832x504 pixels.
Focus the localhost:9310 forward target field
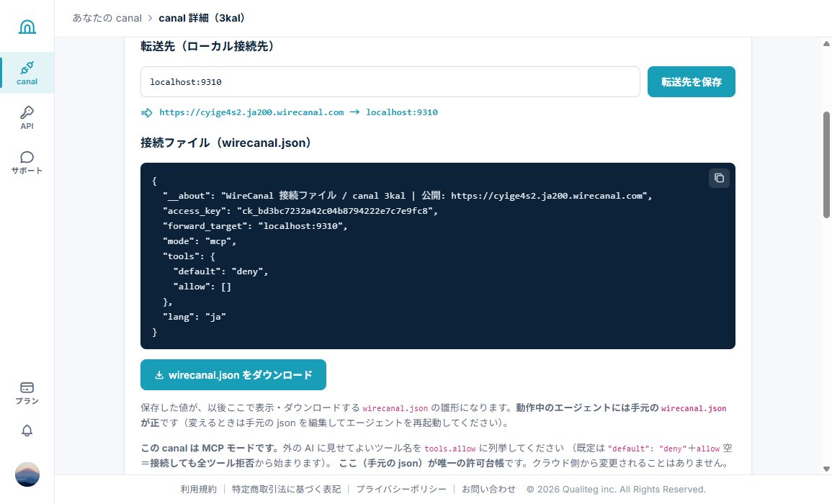click(390, 81)
